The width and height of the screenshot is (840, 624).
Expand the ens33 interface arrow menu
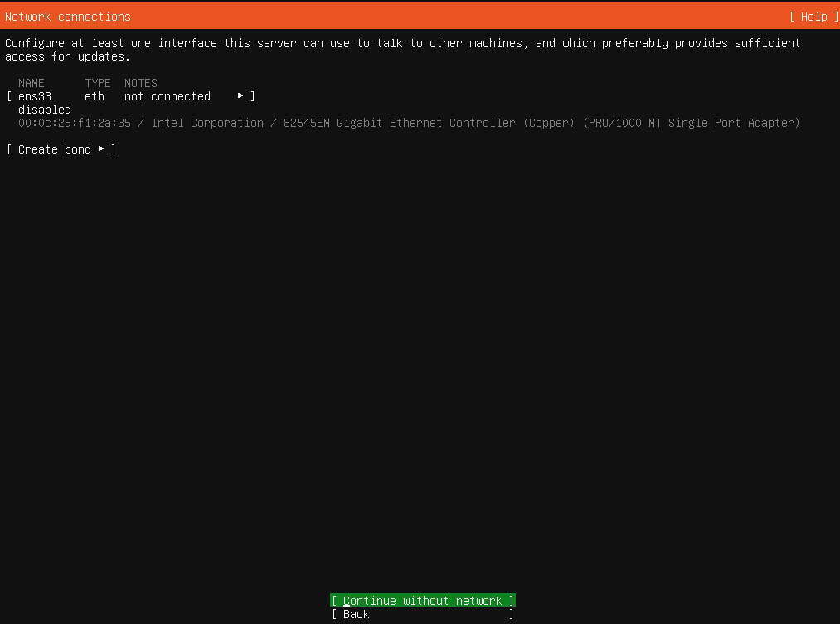point(240,96)
